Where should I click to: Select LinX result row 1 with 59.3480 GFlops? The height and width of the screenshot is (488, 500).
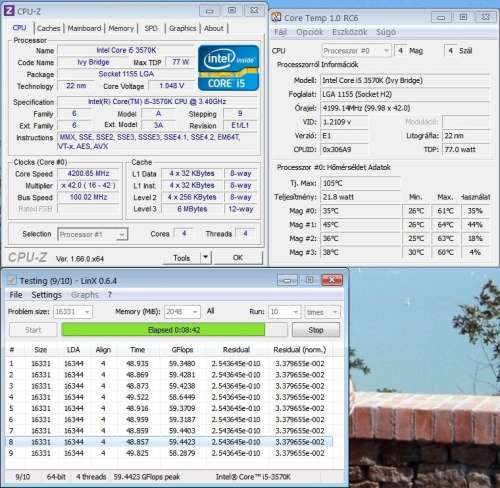pyautogui.click(x=169, y=364)
